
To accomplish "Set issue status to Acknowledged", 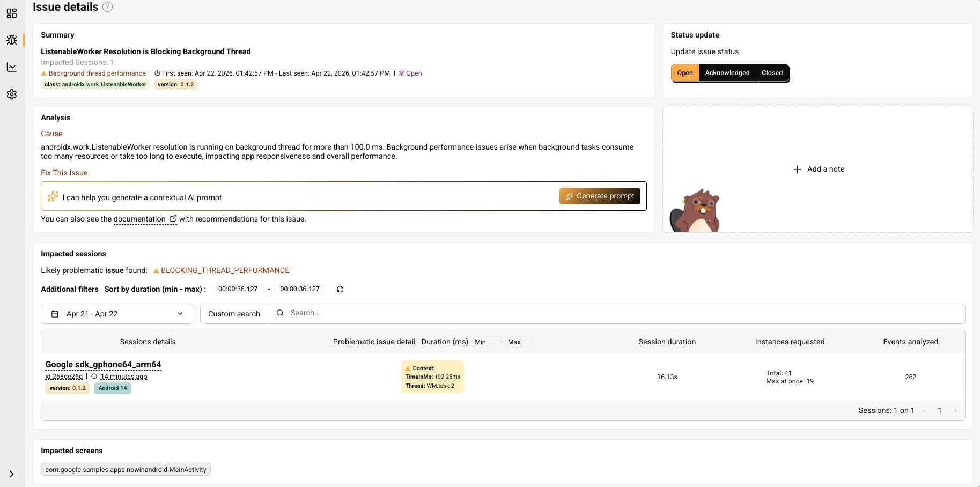I will [x=727, y=73].
